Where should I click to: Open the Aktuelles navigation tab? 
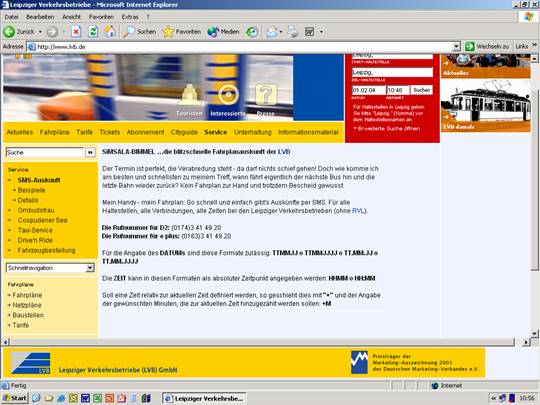coord(20,132)
